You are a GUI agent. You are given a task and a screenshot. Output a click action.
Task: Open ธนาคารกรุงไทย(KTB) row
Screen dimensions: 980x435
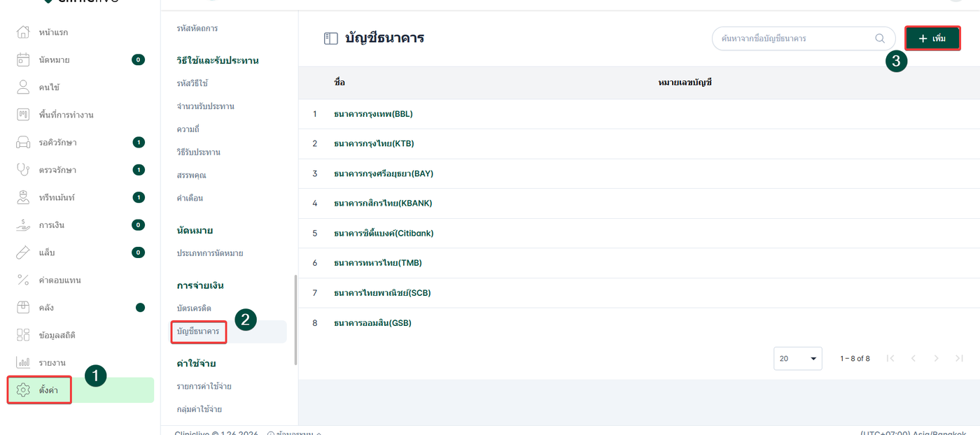click(x=639, y=143)
